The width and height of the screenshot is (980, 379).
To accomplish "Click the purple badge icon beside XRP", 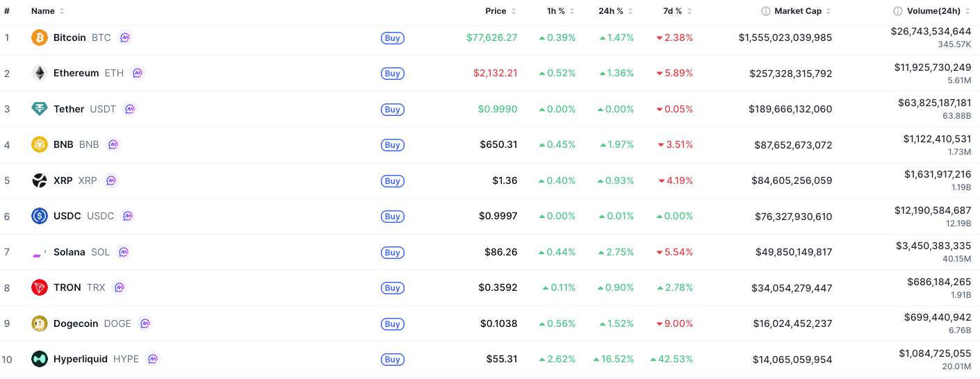I will tap(111, 180).
